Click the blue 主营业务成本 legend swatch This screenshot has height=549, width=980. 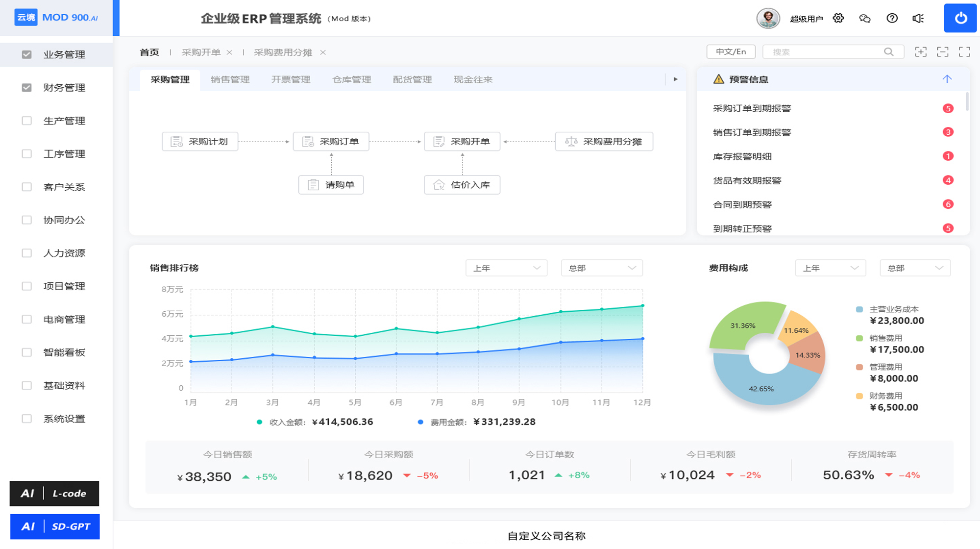(x=859, y=309)
